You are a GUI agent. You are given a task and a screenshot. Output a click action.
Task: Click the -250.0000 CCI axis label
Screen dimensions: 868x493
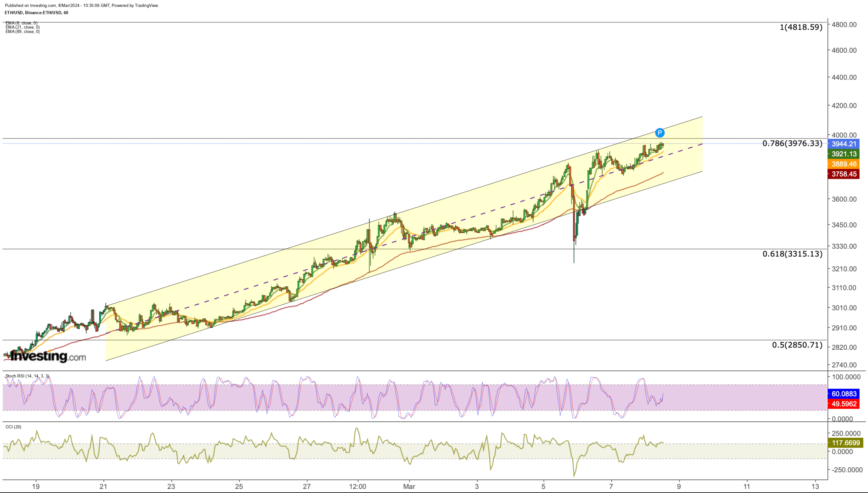coord(847,470)
